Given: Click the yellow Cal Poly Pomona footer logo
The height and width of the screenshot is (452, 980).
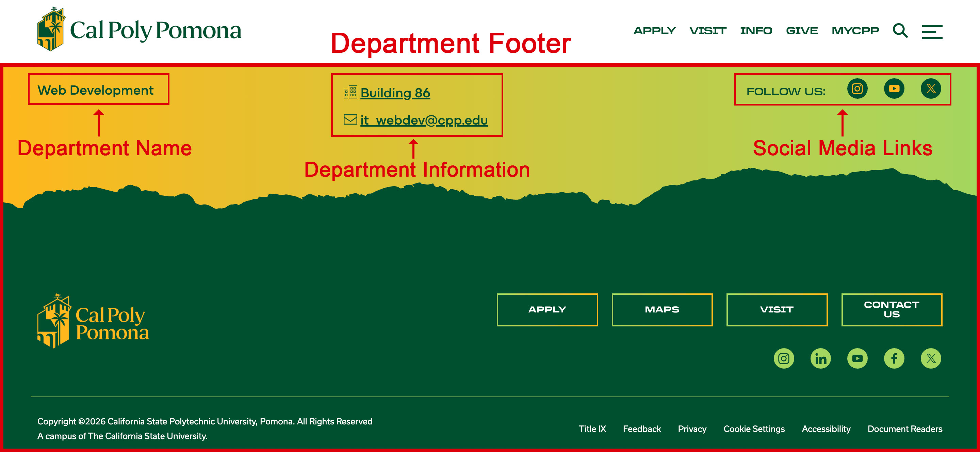Looking at the screenshot, I should click(93, 321).
